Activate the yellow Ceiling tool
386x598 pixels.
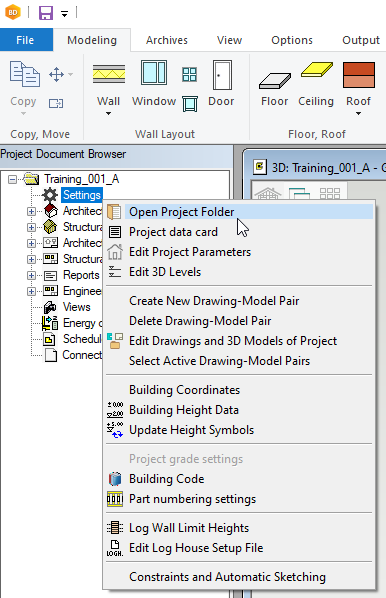[316, 70]
